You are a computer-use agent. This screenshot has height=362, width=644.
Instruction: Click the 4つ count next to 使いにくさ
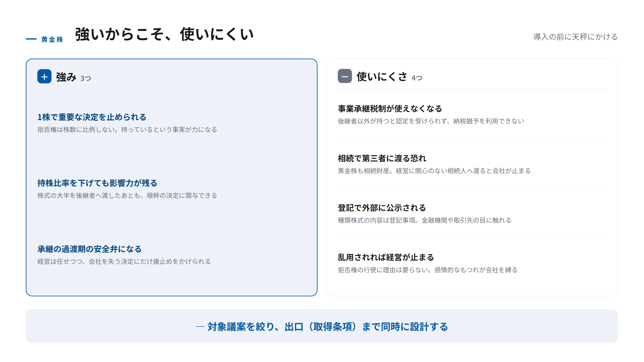[417, 78]
